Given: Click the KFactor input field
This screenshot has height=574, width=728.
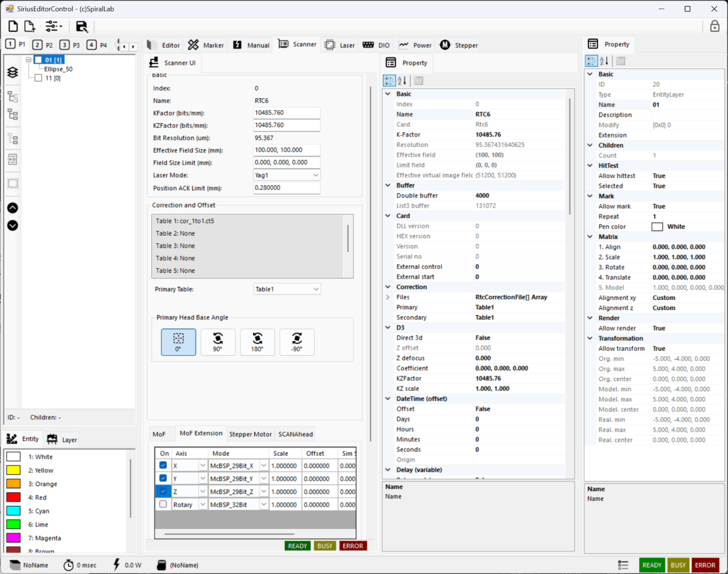Looking at the screenshot, I should [287, 113].
